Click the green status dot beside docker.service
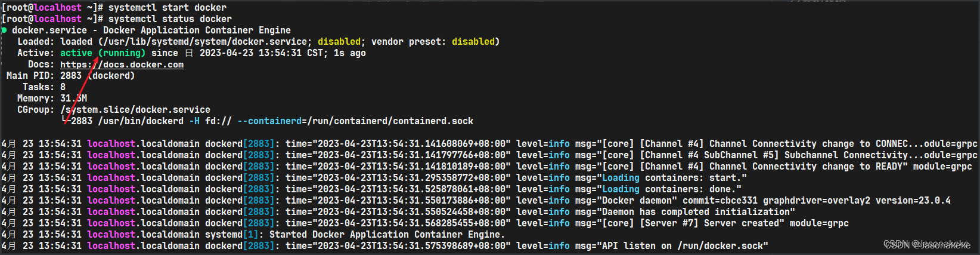This screenshot has height=255, width=980. 5,30
